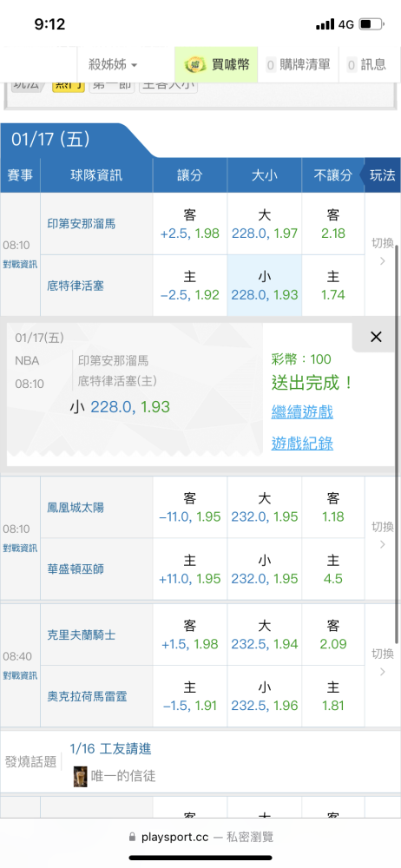Click 切換 arrow for Cavaliers-Thunder game
This screenshot has height=868, width=401.
click(382, 662)
